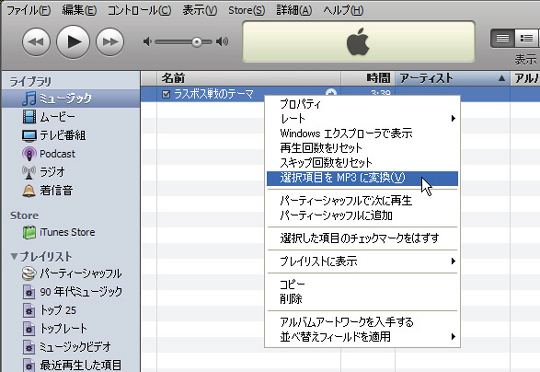Uncheck the ラスボス戦のテーマ track checkbox
The image size is (540, 372).
166,94
